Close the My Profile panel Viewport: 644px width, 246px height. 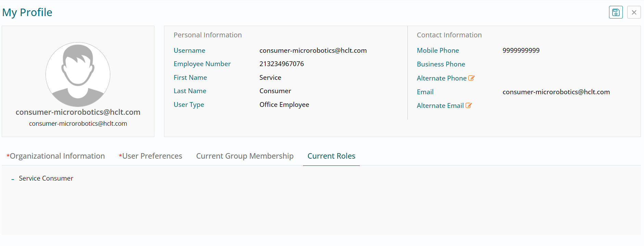634,12
